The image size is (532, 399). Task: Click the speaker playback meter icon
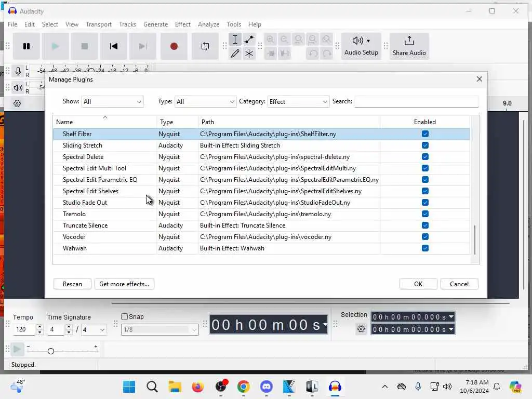(18, 88)
